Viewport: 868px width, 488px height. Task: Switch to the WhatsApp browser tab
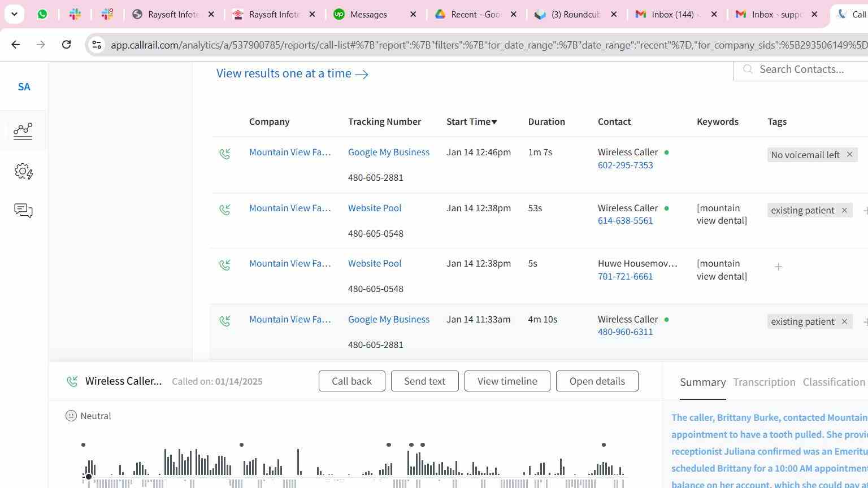tap(42, 14)
